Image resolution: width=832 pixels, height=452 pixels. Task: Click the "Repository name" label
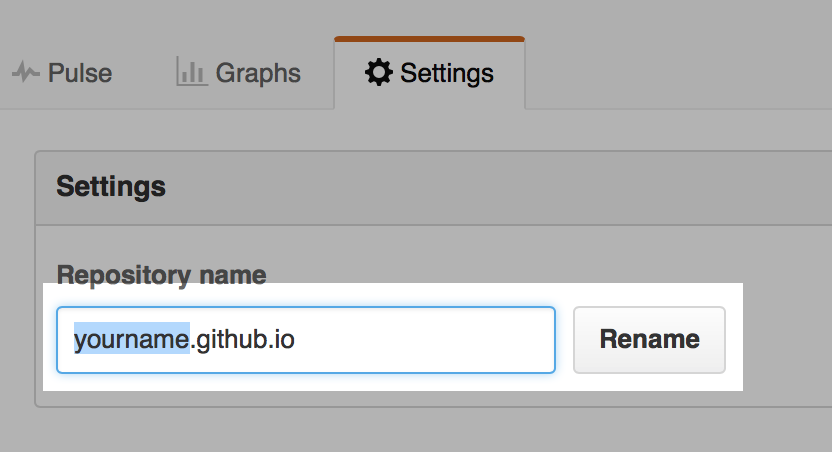click(x=161, y=274)
